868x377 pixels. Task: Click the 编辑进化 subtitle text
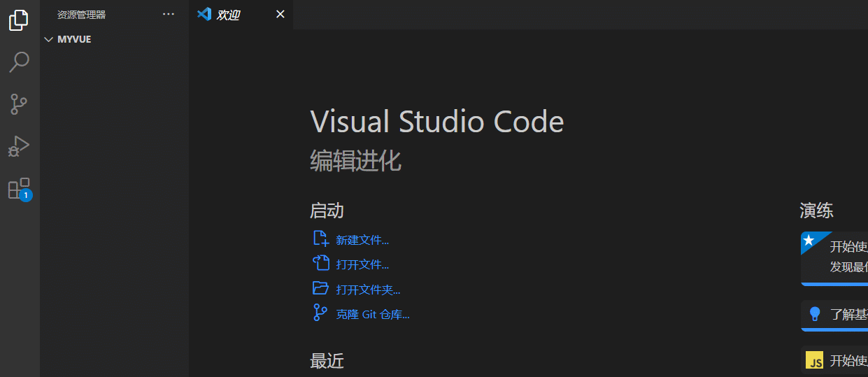tap(355, 160)
